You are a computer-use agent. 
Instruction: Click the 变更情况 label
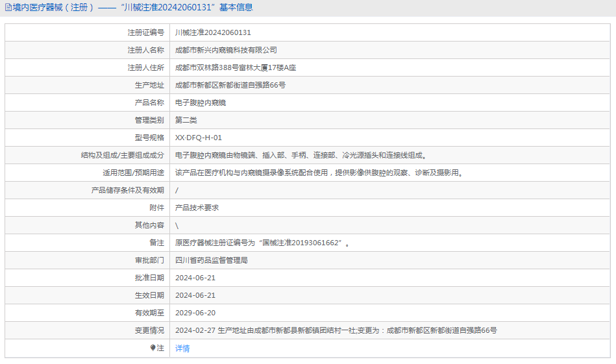[x=149, y=331]
